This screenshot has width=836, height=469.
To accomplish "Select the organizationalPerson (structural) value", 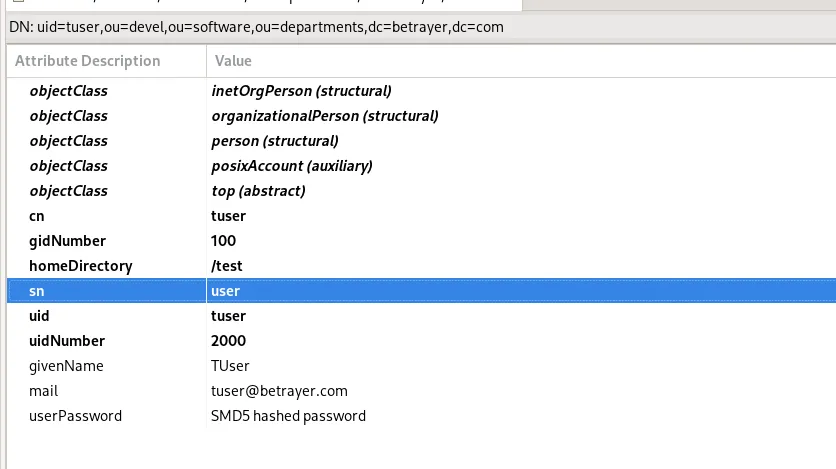I will tap(325, 116).
